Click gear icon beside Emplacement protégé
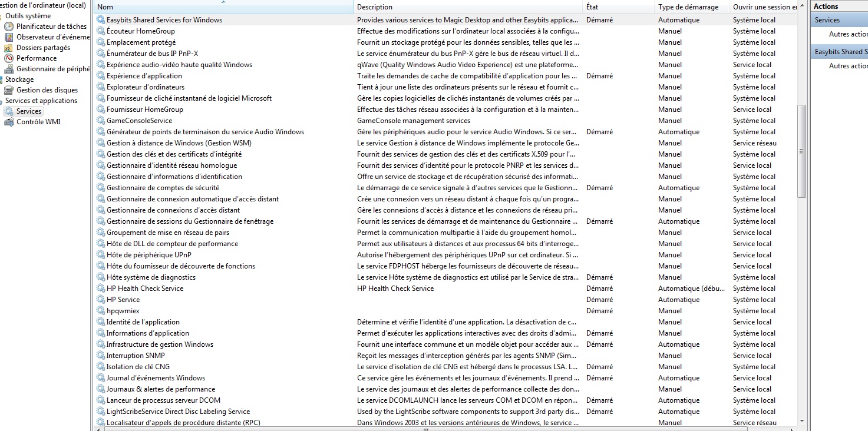Screen dimensions: 868x431 (101, 42)
